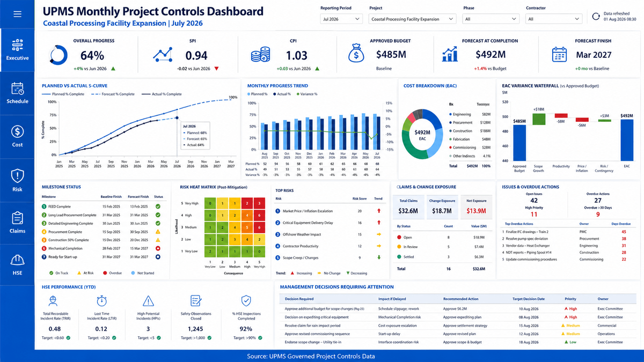Click the Scope Growth waterfall bar
Viewport: 644px width, 362px height.
pyautogui.click(x=539, y=120)
